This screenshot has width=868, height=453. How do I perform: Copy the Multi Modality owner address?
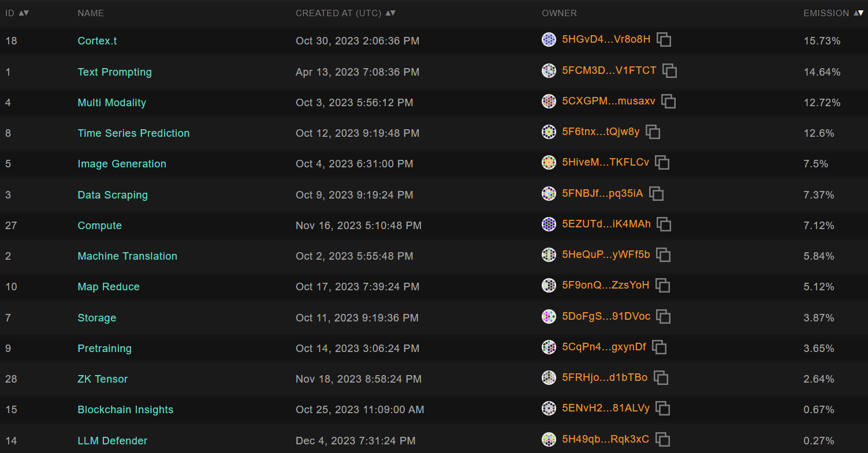(669, 102)
